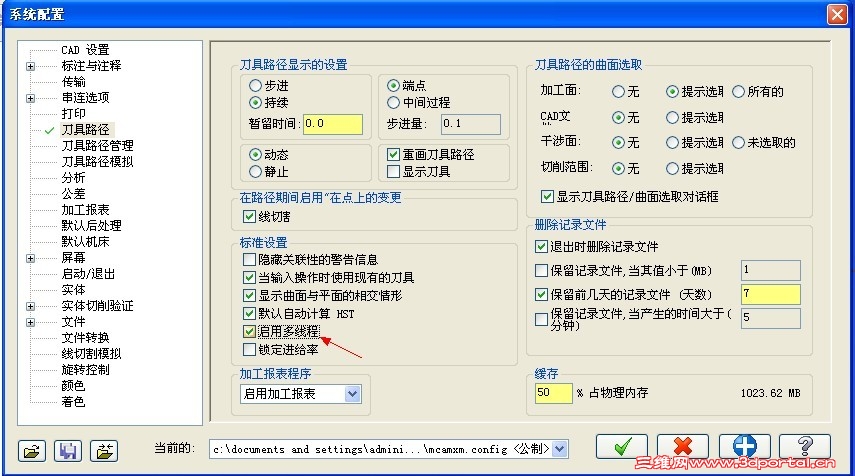
Task: Open 启动/退出 settings
Action: click(x=88, y=274)
